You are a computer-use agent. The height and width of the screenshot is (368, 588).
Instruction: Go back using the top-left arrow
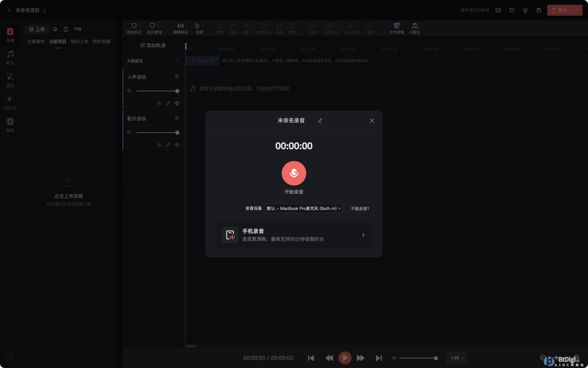(9, 10)
